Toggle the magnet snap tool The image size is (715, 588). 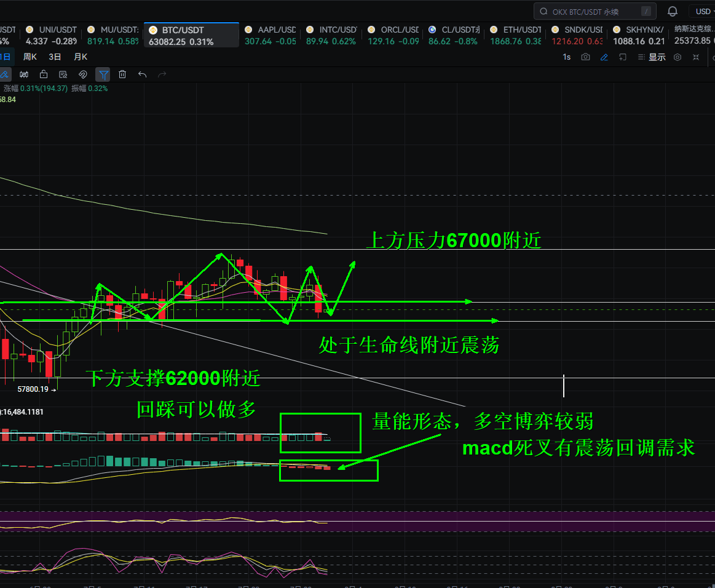click(83, 74)
